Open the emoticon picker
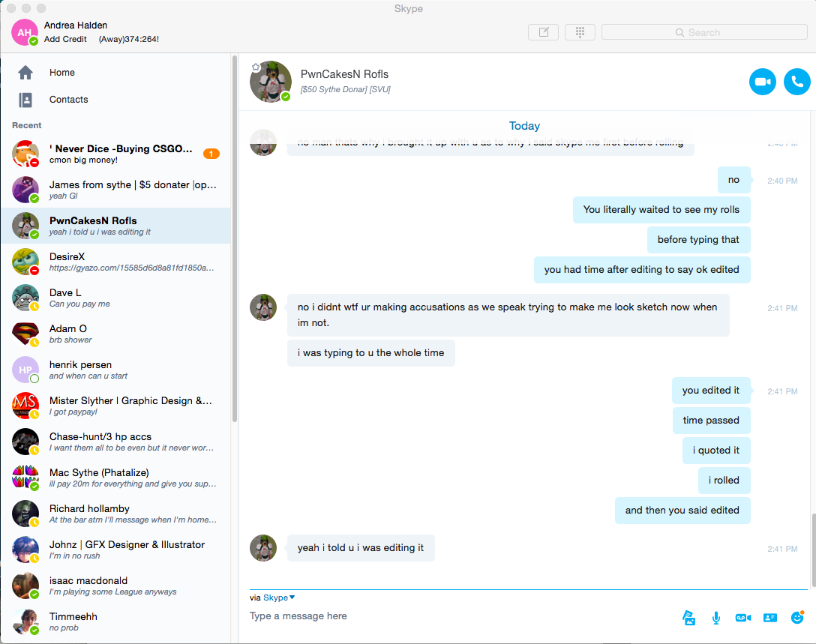The height and width of the screenshot is (644, 816). tap(797, 617)
